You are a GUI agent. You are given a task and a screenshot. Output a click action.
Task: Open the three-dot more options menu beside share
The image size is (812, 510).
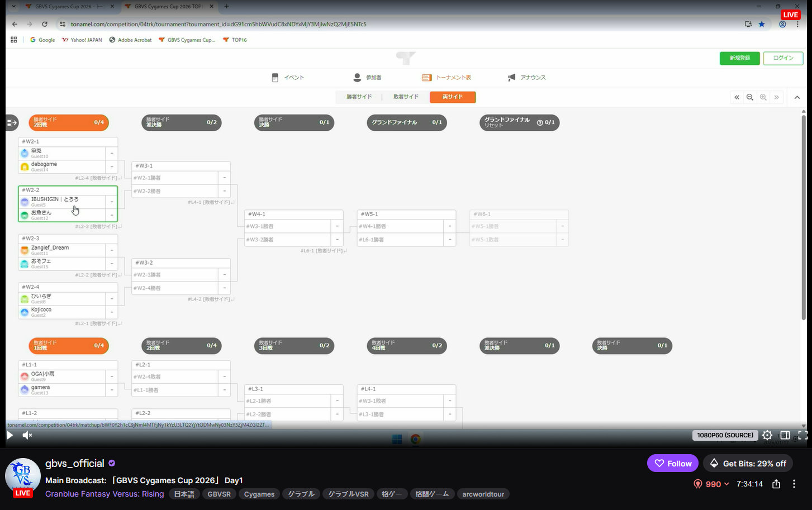point(794,484)
